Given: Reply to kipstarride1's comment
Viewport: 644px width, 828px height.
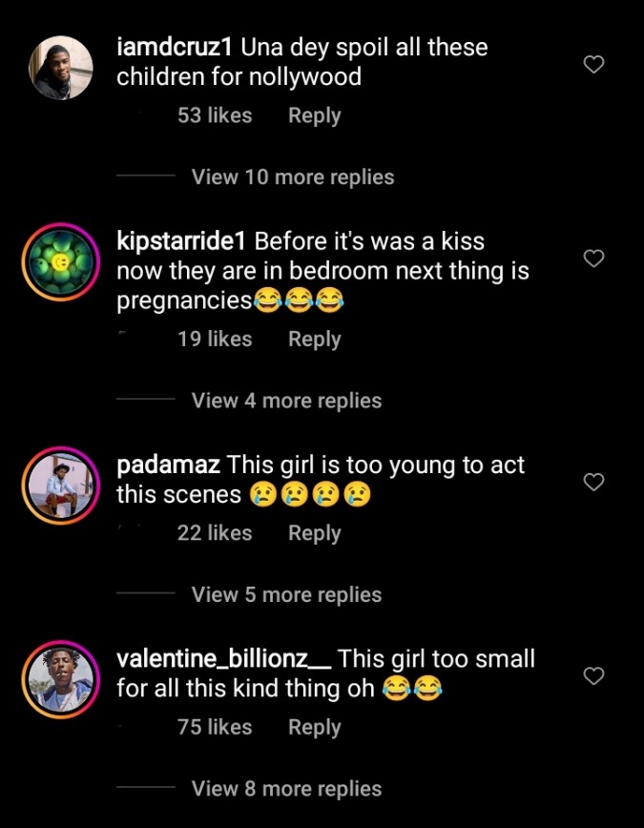Looking at the screenshot, I should (314, 339).
